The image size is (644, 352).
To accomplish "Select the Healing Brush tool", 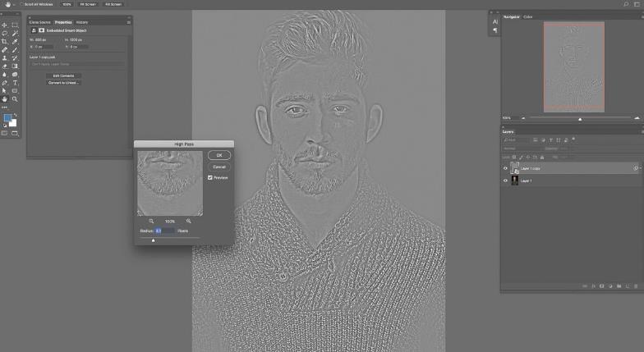I will [5, 49].
